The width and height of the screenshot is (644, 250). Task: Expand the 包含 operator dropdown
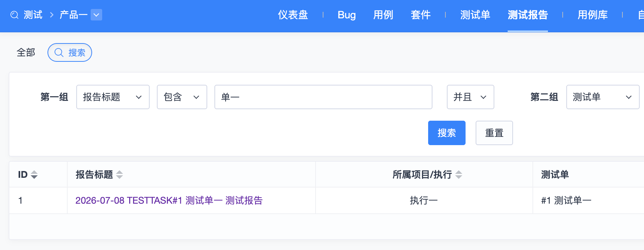point(182,97)
